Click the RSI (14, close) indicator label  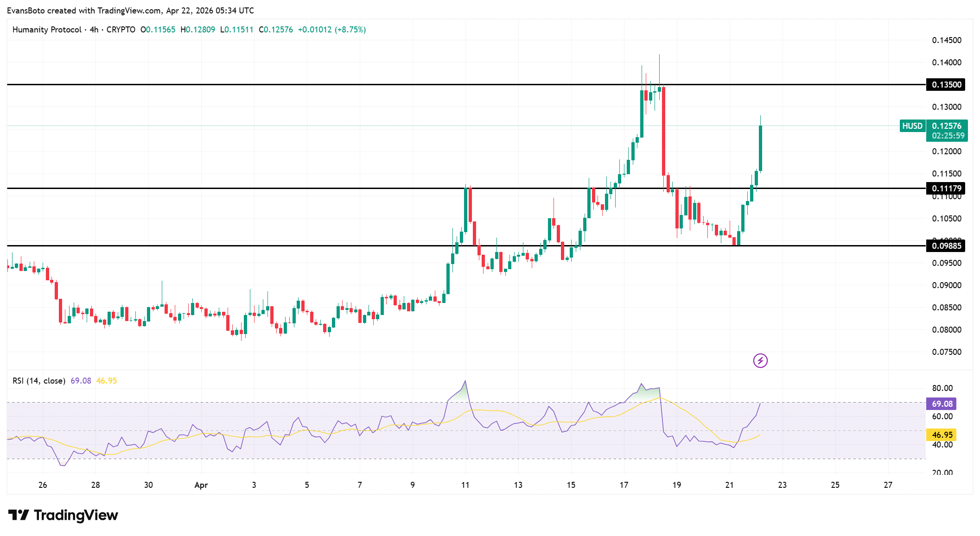pos(38,381)
